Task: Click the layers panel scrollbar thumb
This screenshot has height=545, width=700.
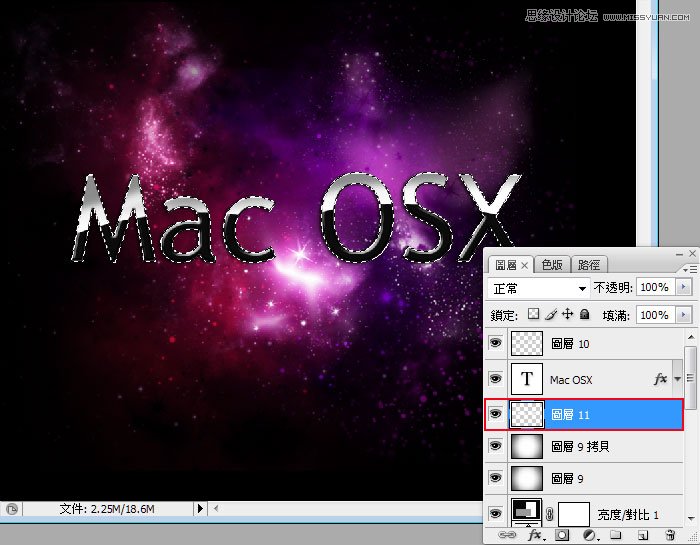Action: 690,377
